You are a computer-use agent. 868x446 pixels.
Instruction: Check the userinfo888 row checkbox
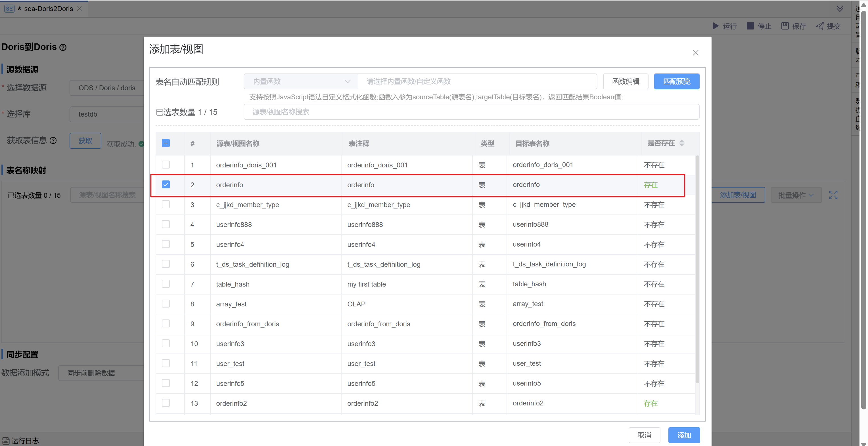click(166, 224)
